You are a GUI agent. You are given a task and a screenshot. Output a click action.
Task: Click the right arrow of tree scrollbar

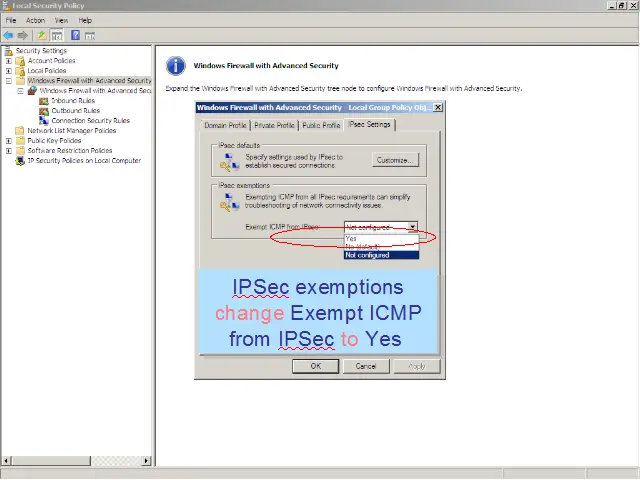click(x=146, y=461)
